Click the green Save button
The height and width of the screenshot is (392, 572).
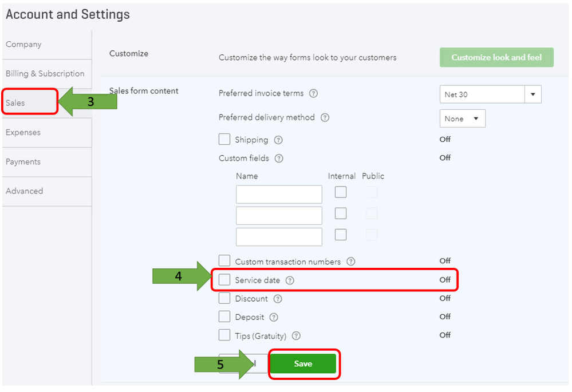click(x=303, y=363)
